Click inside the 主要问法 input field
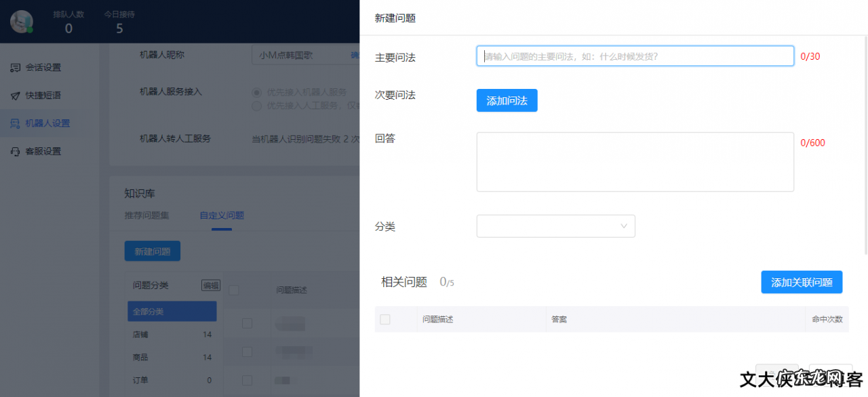The image size is (868, 397). [635, 56]
